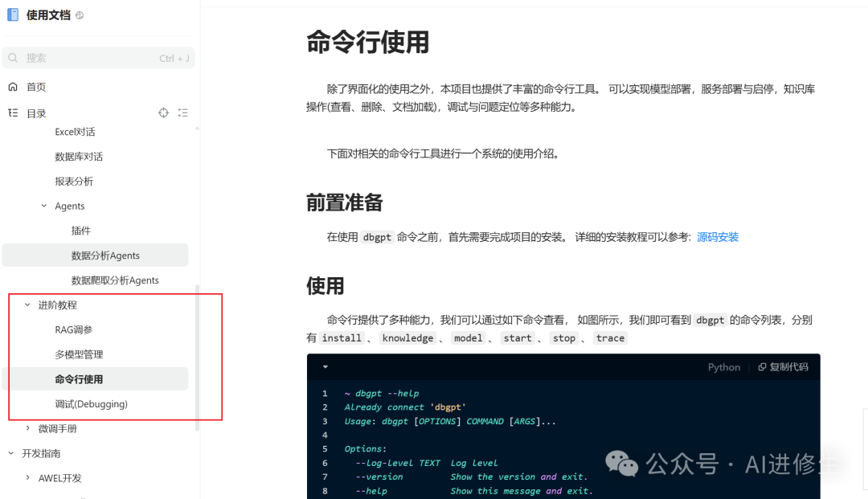Open 调试(Debugging) page
868x499 pixels.
click(x=91, y=404)
